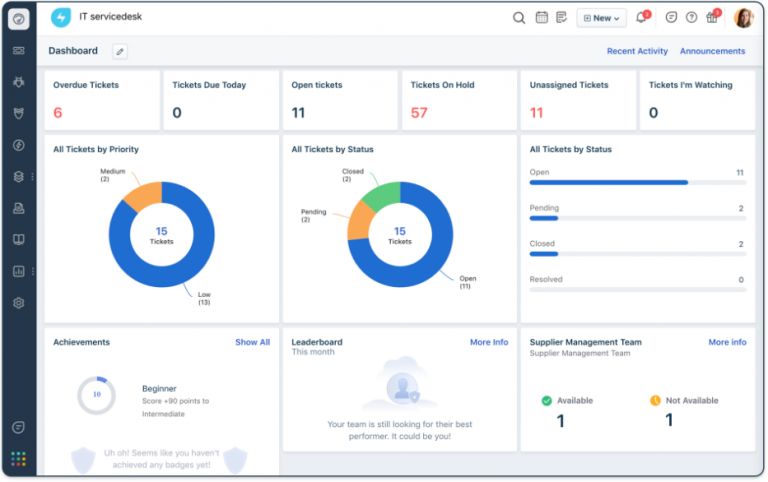768x482 pixels.
Task: Open the help question mark icon
Action: coord(691,18)
